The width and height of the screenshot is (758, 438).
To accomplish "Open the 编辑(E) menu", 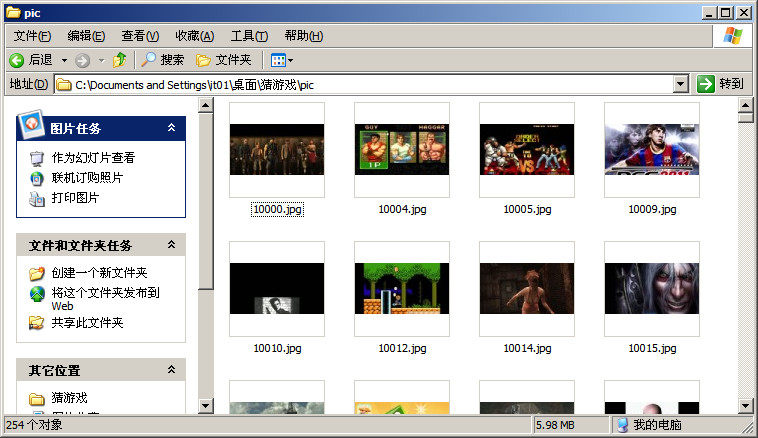I will click(86, 36).
